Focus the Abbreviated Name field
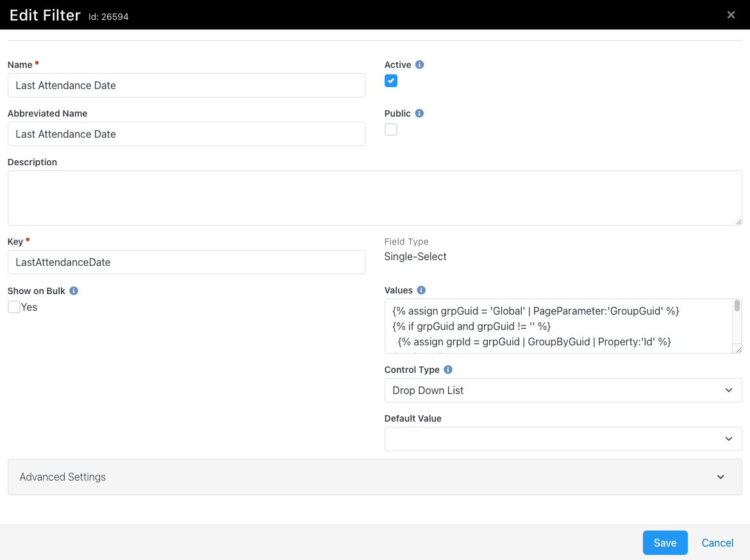The width and height of the screenshot is (750, 560). pos(186,134)
